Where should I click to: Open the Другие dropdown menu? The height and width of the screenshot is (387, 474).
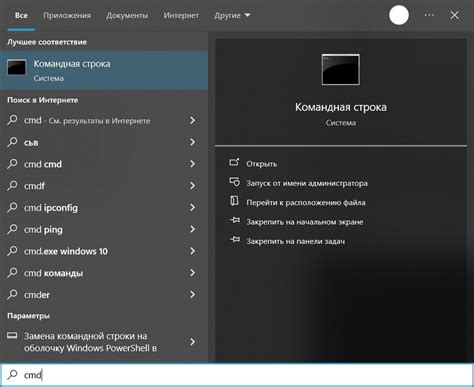pos(232,15)
